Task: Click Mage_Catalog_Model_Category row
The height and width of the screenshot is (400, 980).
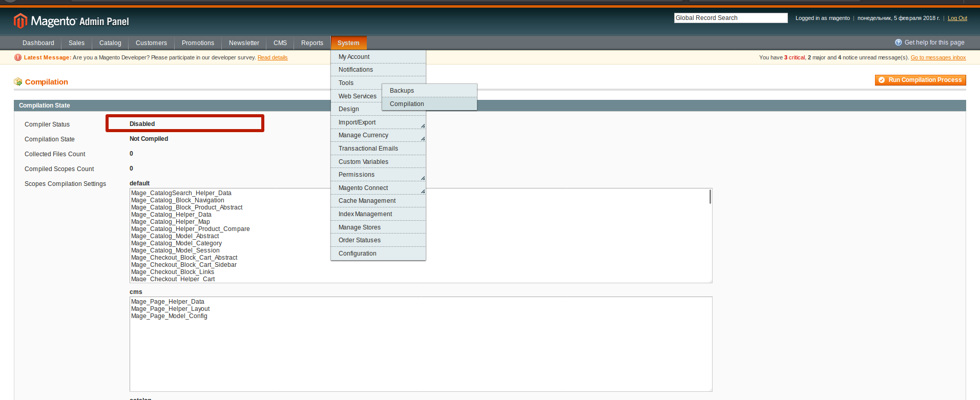Action: (177, 243)
